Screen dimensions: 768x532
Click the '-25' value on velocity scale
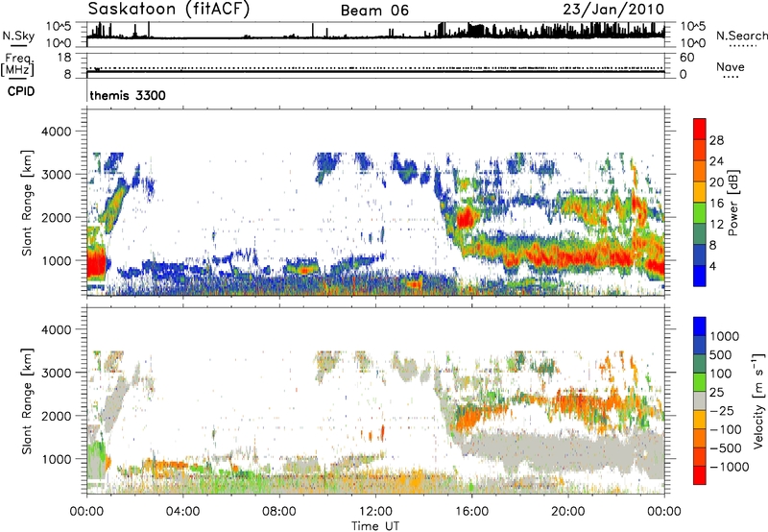click(722, 411)
